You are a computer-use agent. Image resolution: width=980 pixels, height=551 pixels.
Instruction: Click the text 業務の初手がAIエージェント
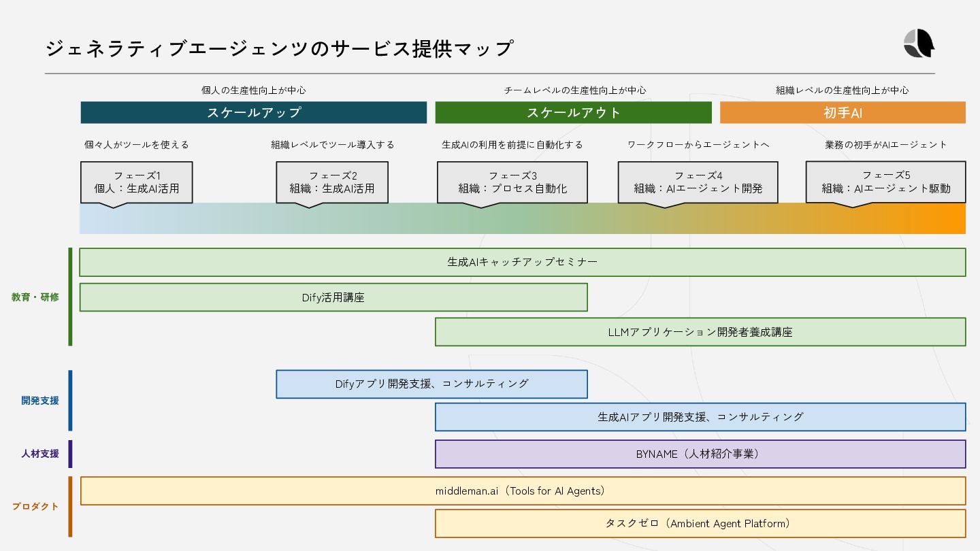pos(886,144)
